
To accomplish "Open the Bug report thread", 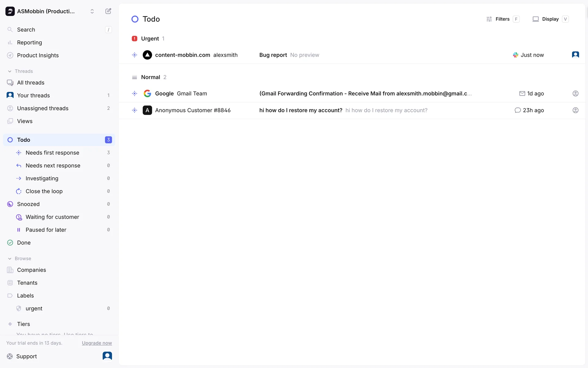I will click(273, 55).
